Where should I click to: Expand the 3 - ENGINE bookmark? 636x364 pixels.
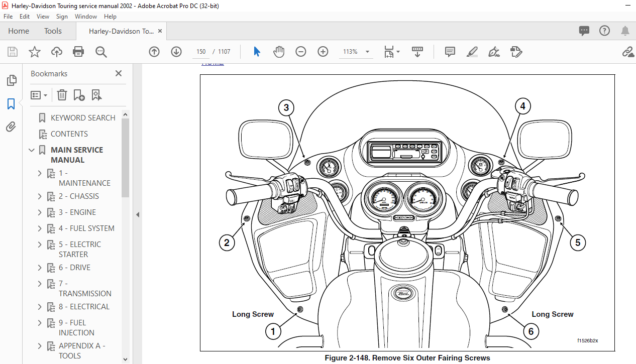40,212
